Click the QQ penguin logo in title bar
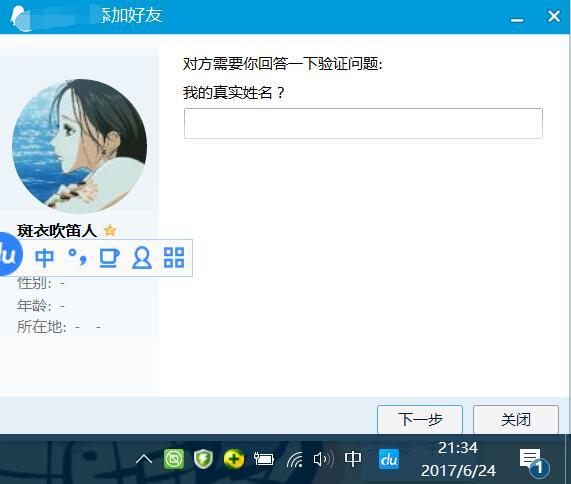Viewport: 571px width, 484px height. point(20,18)
